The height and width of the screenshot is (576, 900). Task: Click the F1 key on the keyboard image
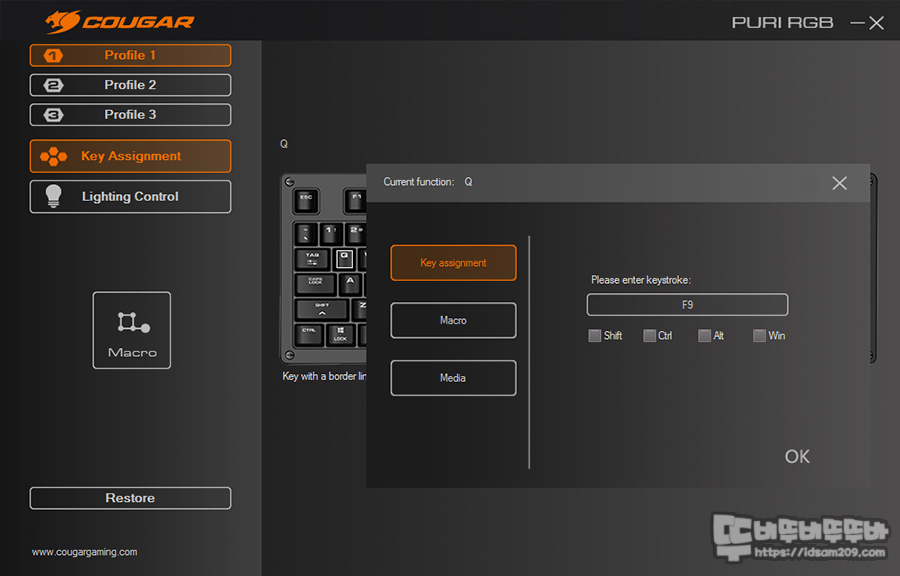pyautogui.click(x=355, y=201)
